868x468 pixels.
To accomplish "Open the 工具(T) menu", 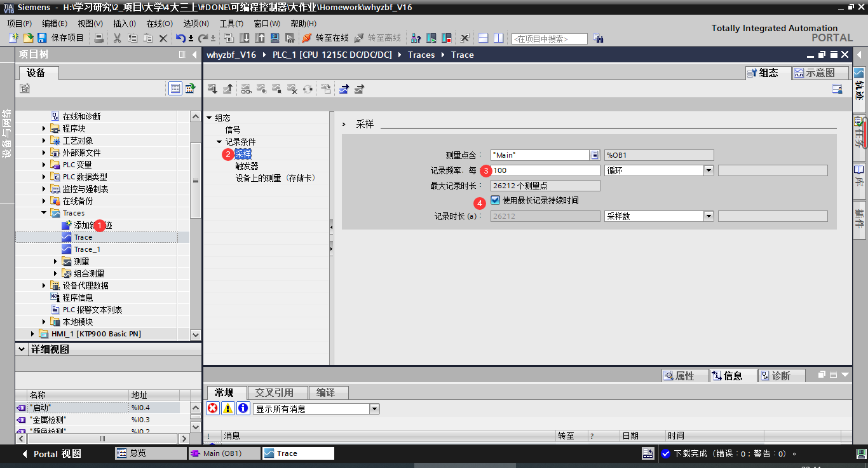I will coord(231,24).
